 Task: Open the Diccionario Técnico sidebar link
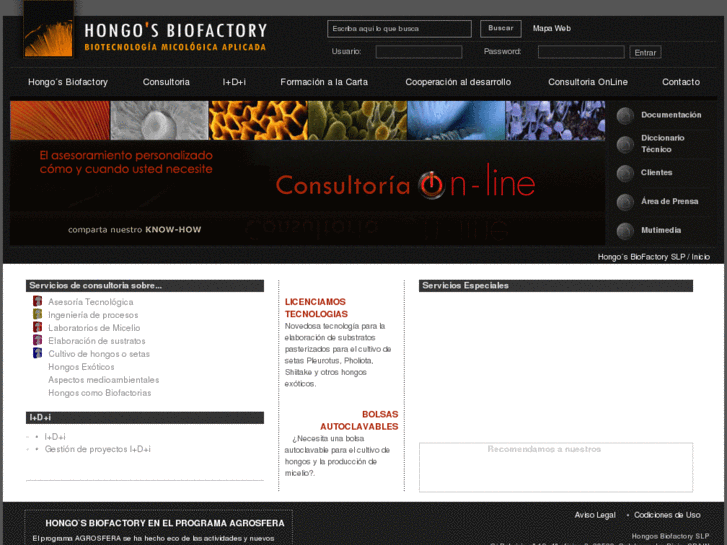tap(663, 144)
